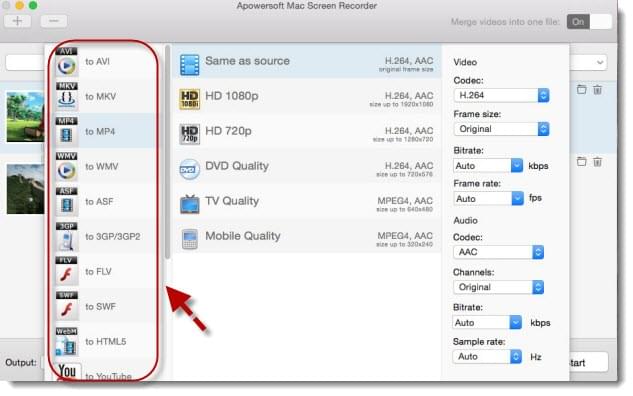Image resolution: width=633 pixels, height=396 pixels.
Task: Open the Sample rate Auto dropdown
Action: tap(487, 356)
